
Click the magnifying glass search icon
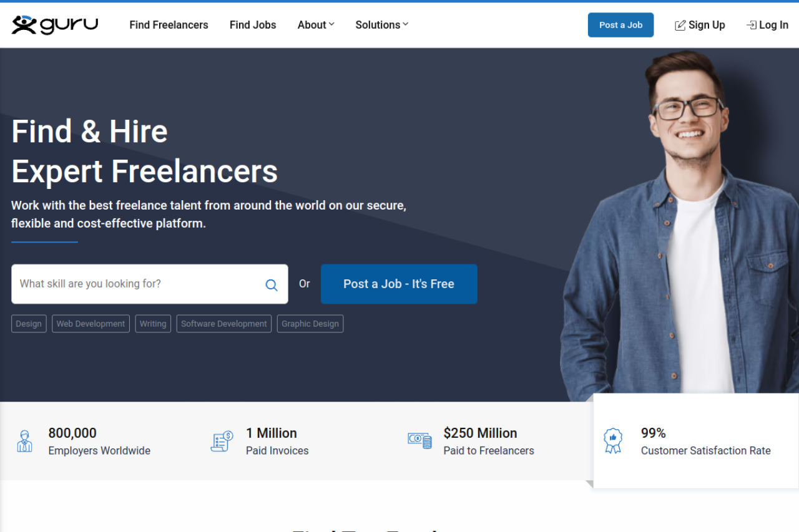click(x=272, y=284)
